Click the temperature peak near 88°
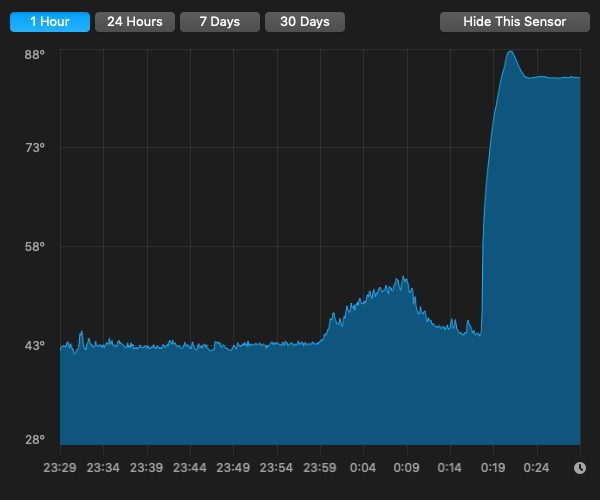Viewport: 600px width, 500px height. click(x=510, y=52)
